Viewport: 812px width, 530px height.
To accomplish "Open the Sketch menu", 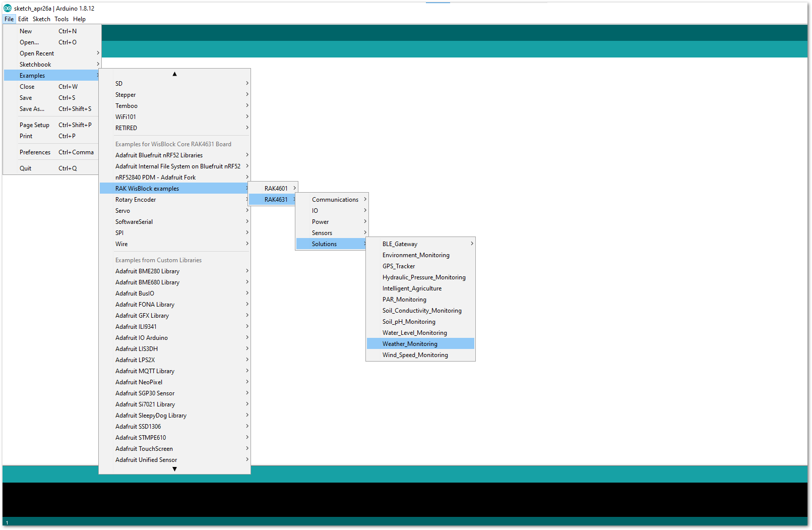I will (x=41, y=19).
